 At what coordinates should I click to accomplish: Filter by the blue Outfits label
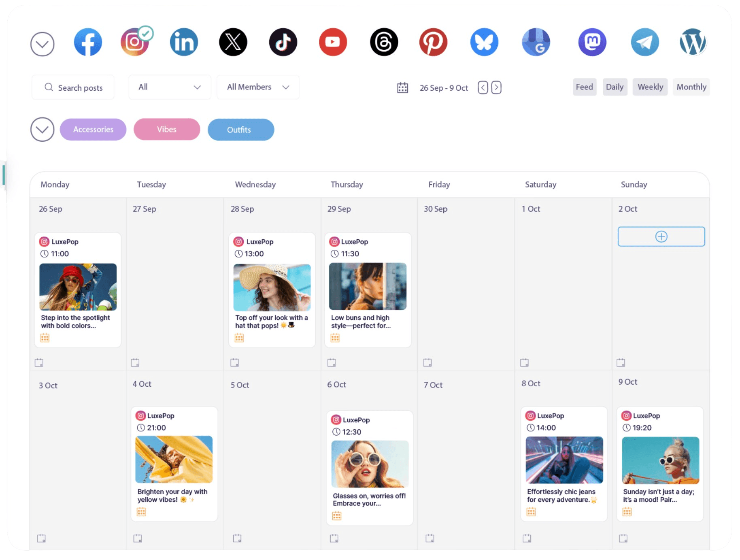(241, 130)
